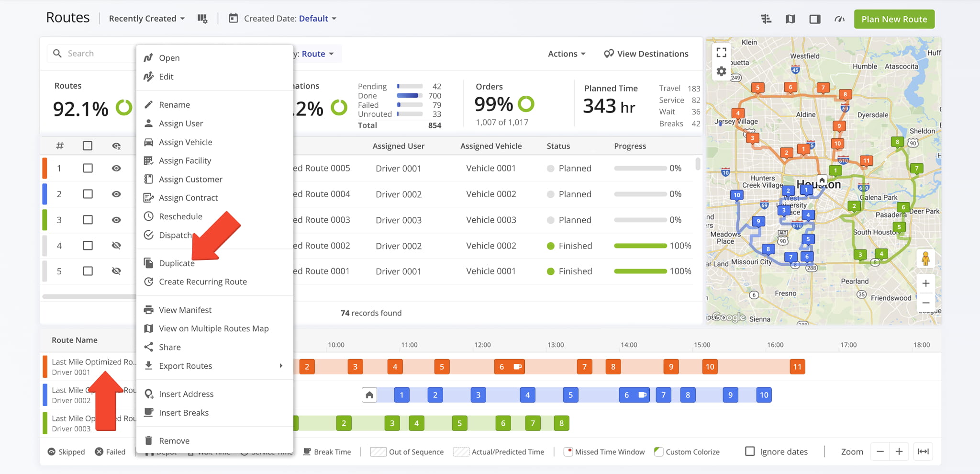This screenshot has height=474, width=980.
Task: Select the checkbox for route row 3
Action: pos(88,220)
